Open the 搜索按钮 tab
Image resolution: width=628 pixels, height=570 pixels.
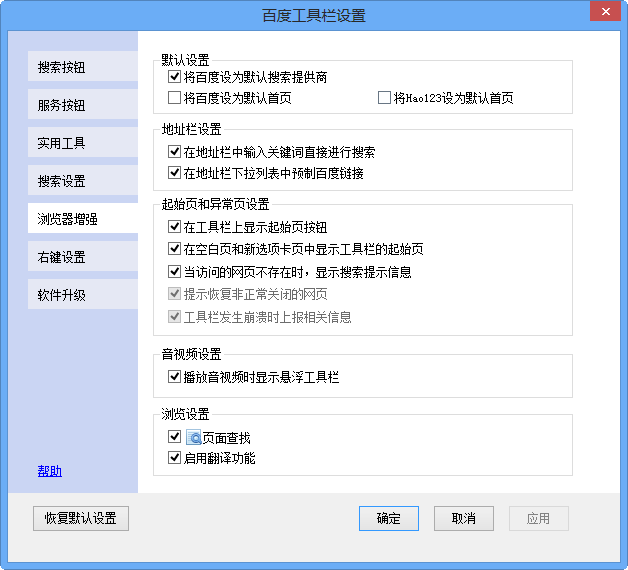pyautogui.click(x=83, y=66)
